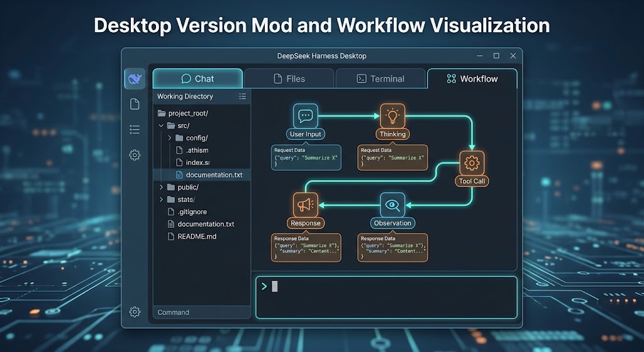The image size is (644, 352).
Task: Open Request Data box under Thinking
Action: pyautogui.click(x=392, y=157)
